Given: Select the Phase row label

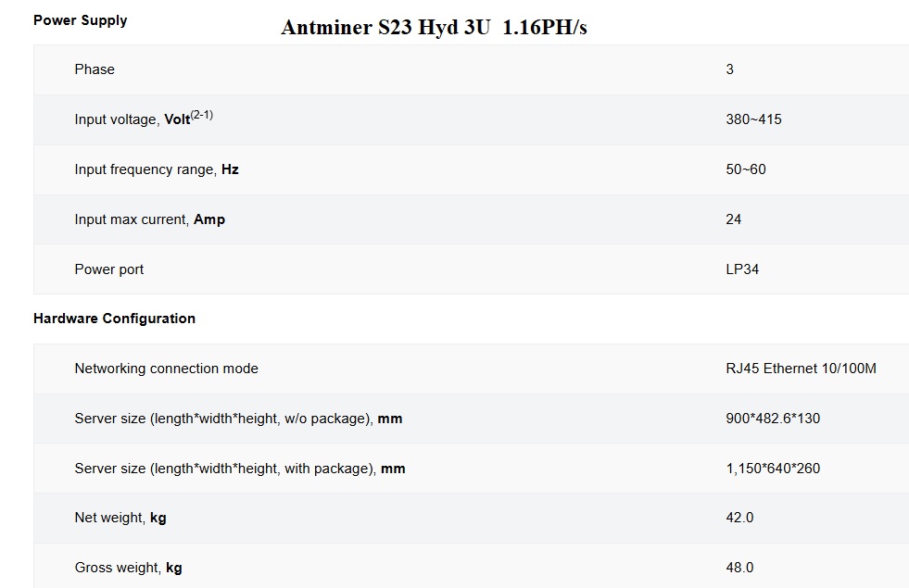Looking at the screenshot, I should (95, 69).
